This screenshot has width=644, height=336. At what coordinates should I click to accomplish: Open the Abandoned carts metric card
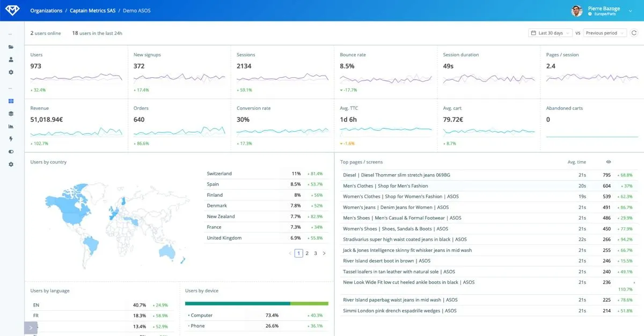tap(591, 125)
